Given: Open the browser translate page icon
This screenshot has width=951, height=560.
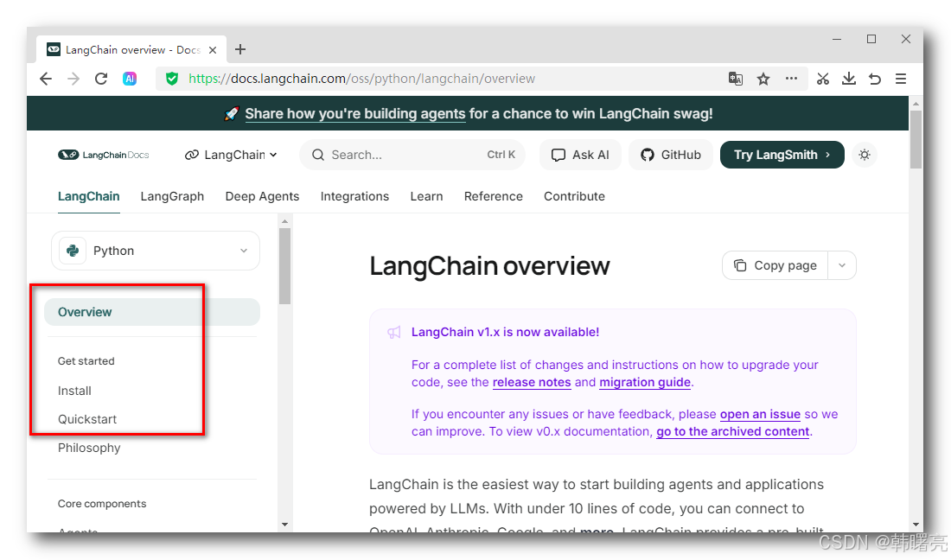Looking at the screenshot, I should coord(736,79).
